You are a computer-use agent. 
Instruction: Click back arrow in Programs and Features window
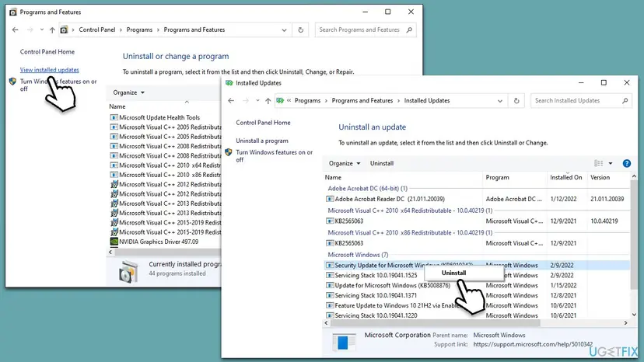point(16,30)
